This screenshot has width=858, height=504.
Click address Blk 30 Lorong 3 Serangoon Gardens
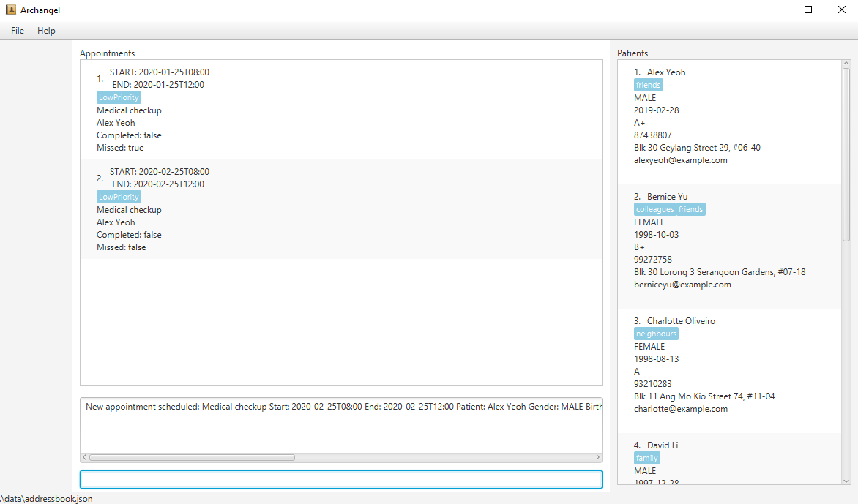point(720,271)
